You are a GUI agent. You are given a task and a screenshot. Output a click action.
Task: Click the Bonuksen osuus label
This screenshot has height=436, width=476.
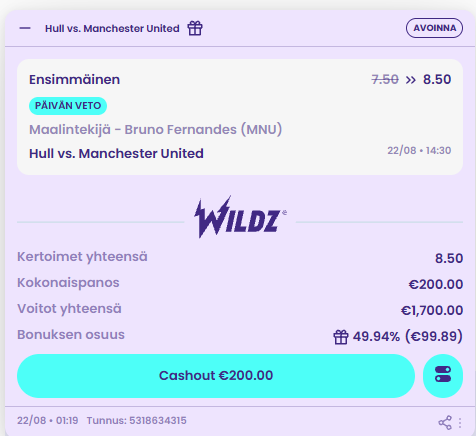pos(71,335)
